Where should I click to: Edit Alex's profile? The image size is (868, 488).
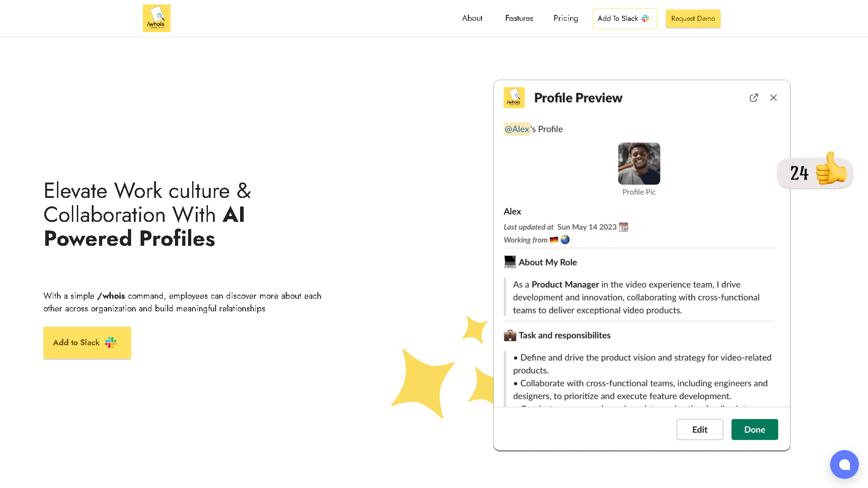point(699,429)
